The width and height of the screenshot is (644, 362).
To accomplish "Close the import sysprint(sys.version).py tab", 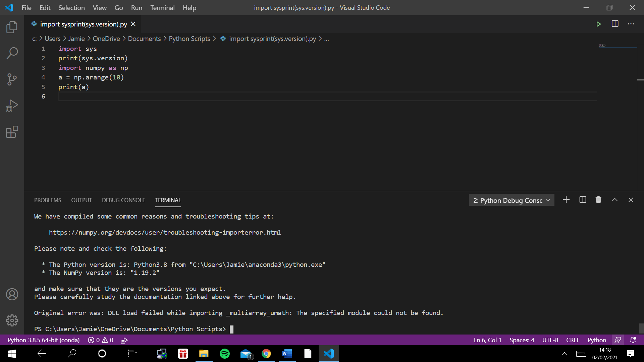I will 133,24.
